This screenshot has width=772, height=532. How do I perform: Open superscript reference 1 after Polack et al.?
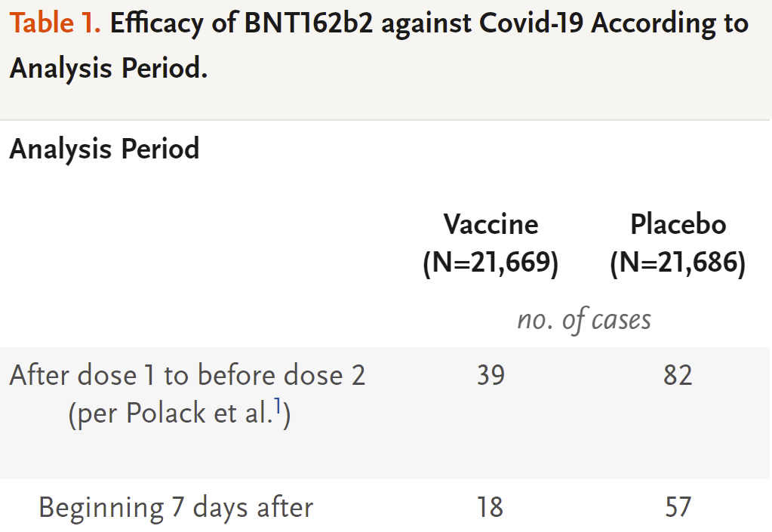[x=278, y=407]
